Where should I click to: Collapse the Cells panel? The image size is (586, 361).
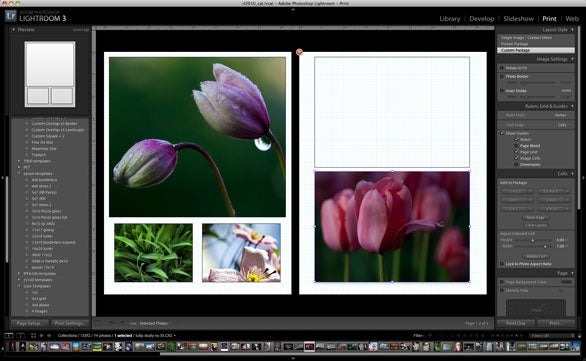(x=573, y=173)
